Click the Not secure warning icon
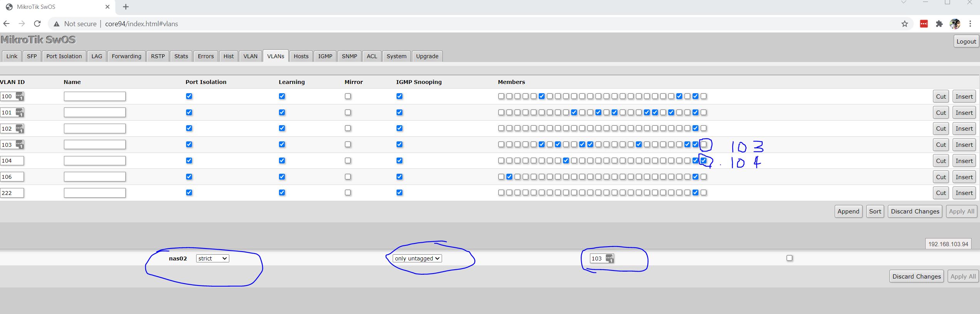The image size is (980, 314). coord(57,24)
